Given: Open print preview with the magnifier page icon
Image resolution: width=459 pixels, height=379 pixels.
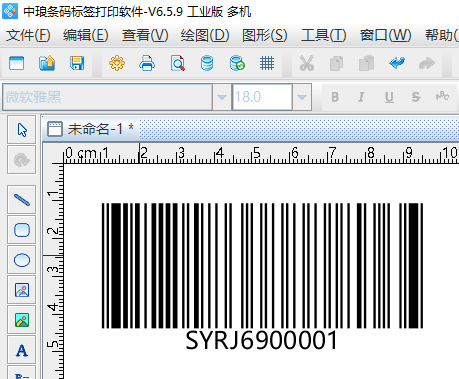Looking at the screenshot, I should coord(177,63).
